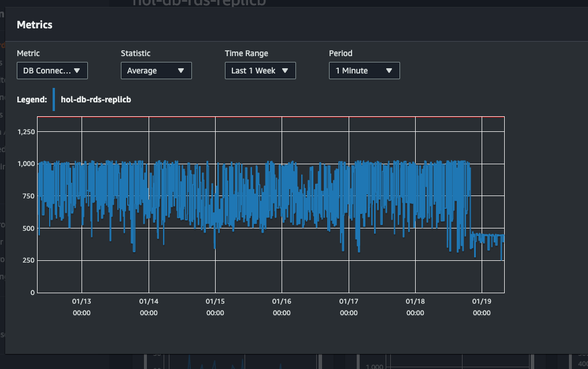Click the 500 y-axis value
Viewport: 588px width, 369px height.
point(28,228)
